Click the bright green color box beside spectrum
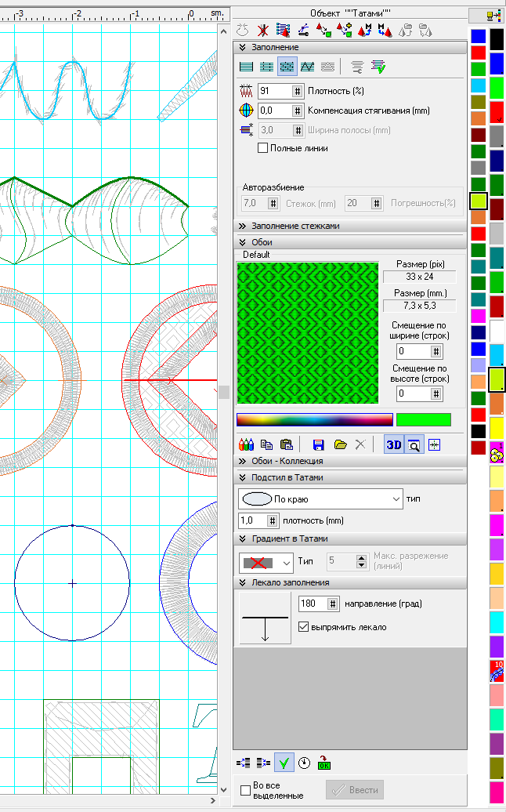 [424, 419]
